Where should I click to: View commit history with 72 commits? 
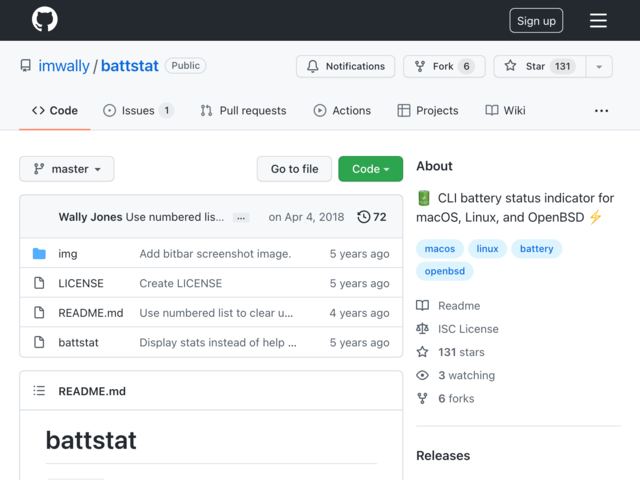(x=371, y=217)
